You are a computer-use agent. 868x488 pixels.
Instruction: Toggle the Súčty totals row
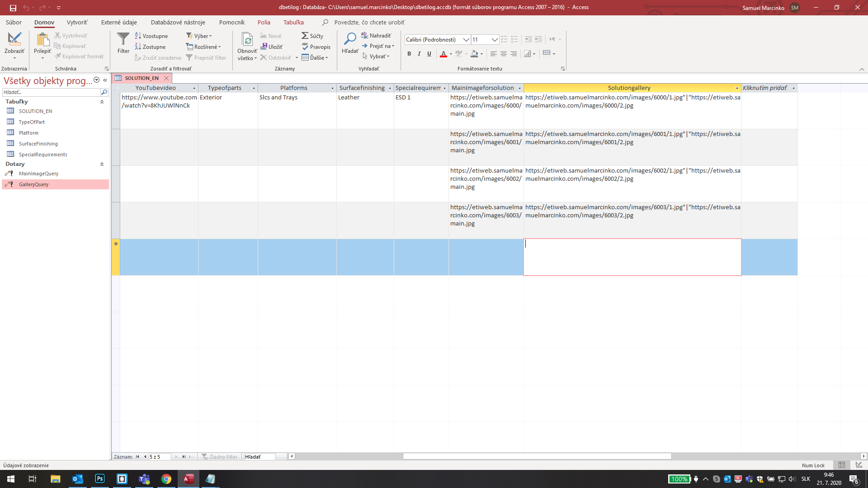(312, 36)
